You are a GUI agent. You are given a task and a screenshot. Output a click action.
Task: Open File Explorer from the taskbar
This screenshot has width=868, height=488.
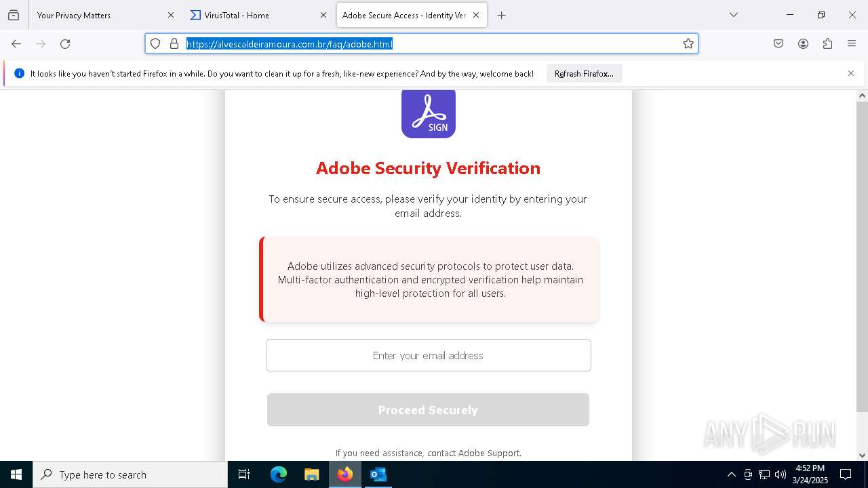click(x=311, y=474)
